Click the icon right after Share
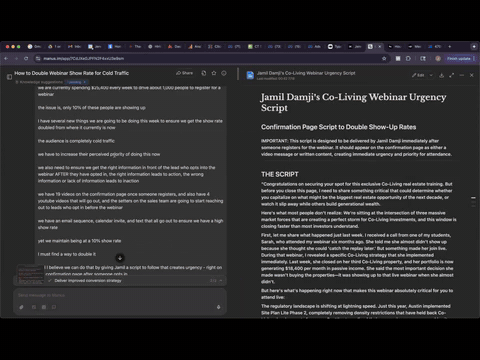Image resolution: width=480 pixels, height=360 pixels. pos(204,73)
